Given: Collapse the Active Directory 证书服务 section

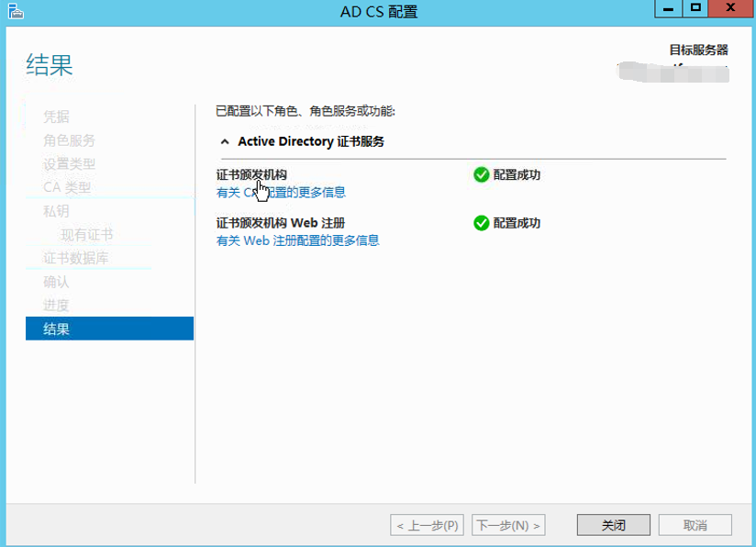Looking at the screenshot, I should point(225,142).
